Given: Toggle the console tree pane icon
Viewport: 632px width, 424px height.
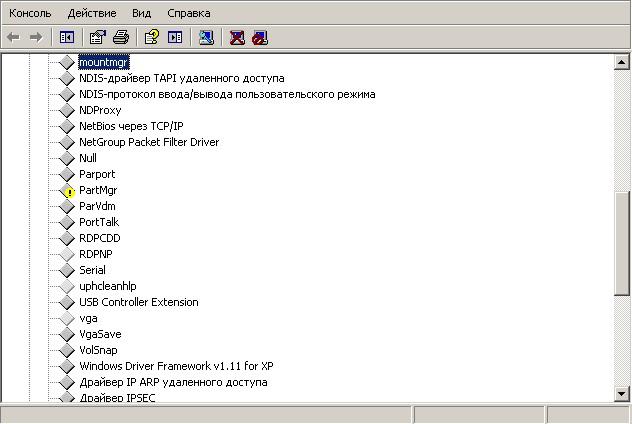Looking at the screenshot, I should (67, 37).
